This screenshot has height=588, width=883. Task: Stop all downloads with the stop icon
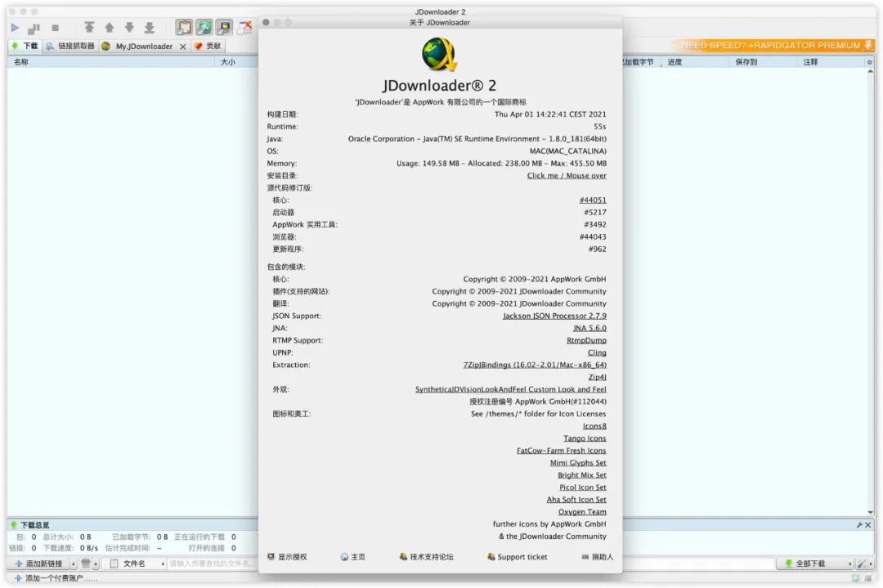[56, 27]
